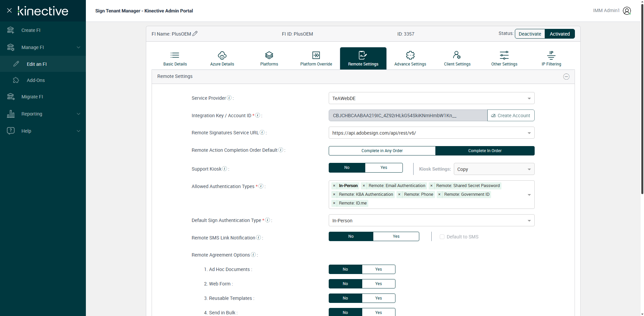
Task: Open the Kiosk Settings Copy dropdown
Action: coord(494,169)
